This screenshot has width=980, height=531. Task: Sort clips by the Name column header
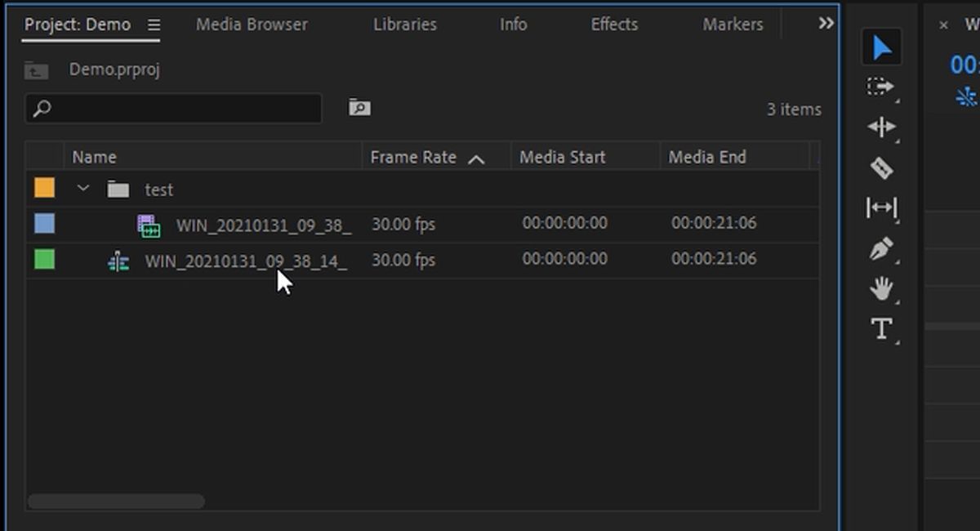95,156
